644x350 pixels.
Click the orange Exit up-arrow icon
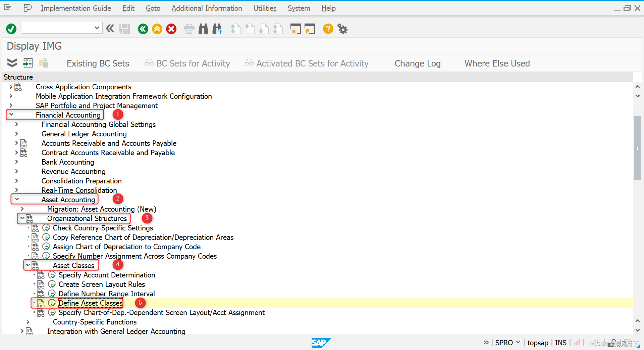[157, 29]
